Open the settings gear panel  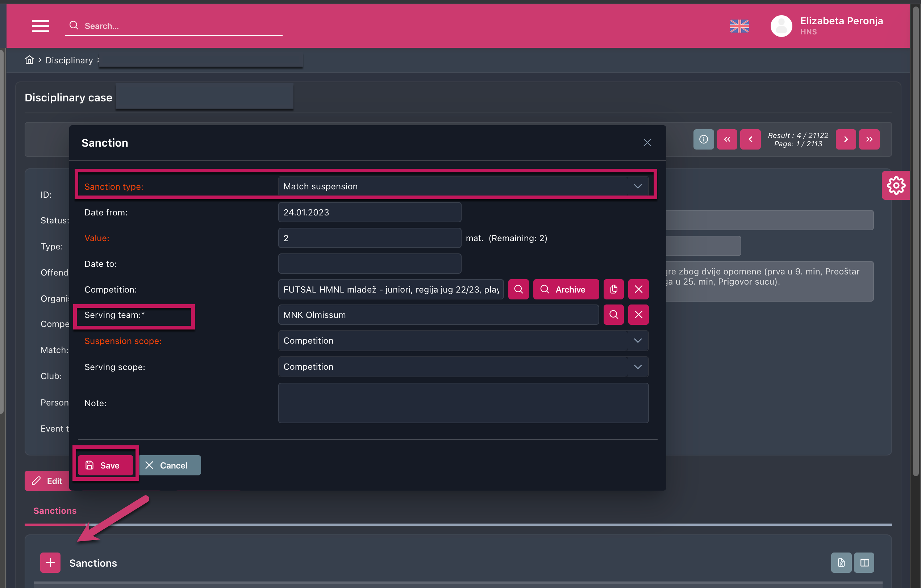click(896, 185)
